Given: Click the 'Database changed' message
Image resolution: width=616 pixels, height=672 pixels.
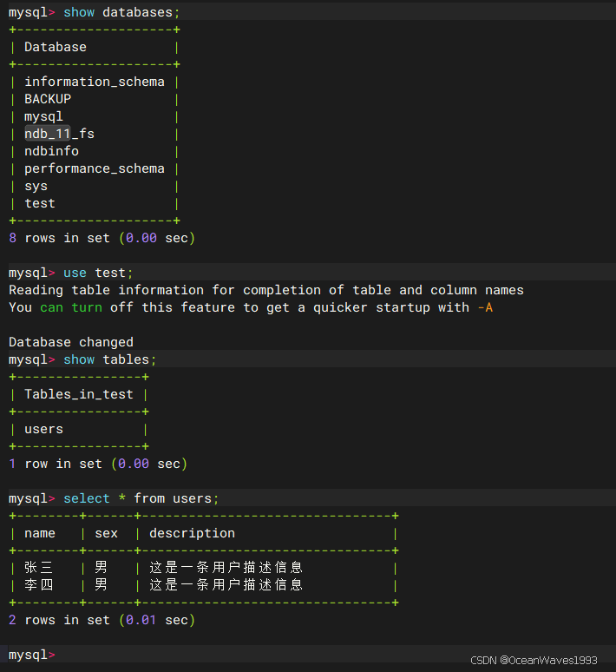Looking at the screenshot, I should (x=71, y=342).
